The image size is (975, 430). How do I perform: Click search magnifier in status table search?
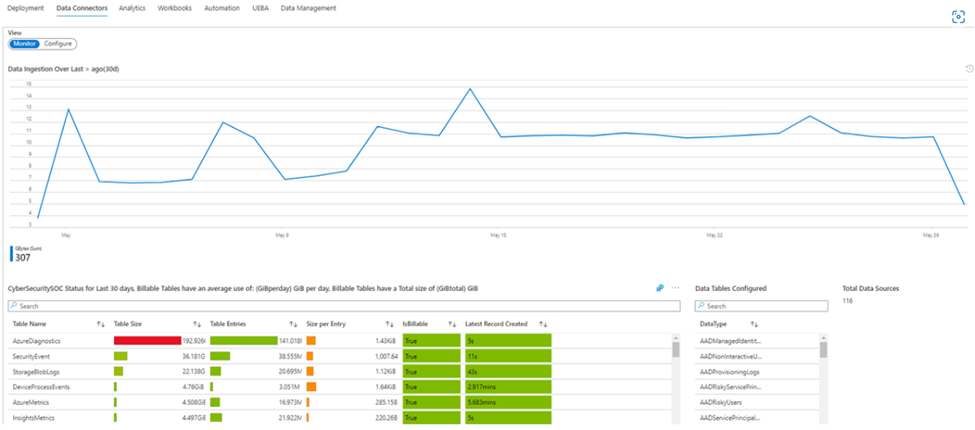(x=14, y=306)
